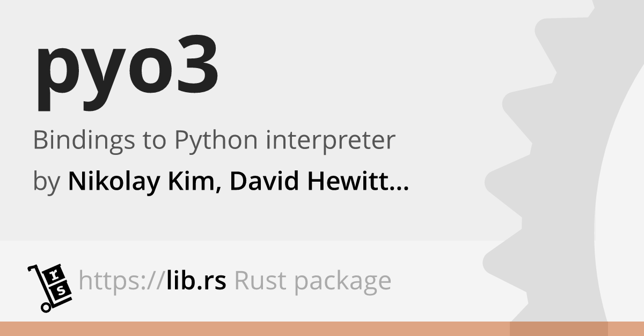Click the letter p in pyo3
The image size is (644, 336).
coord(57,79)
